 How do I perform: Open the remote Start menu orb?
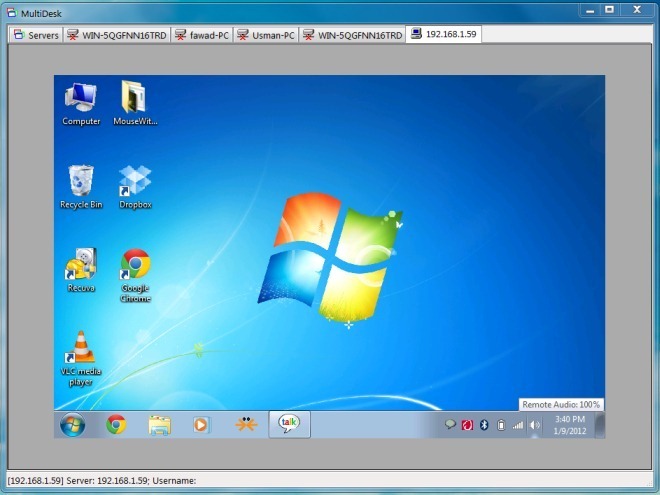click(72, 424)
